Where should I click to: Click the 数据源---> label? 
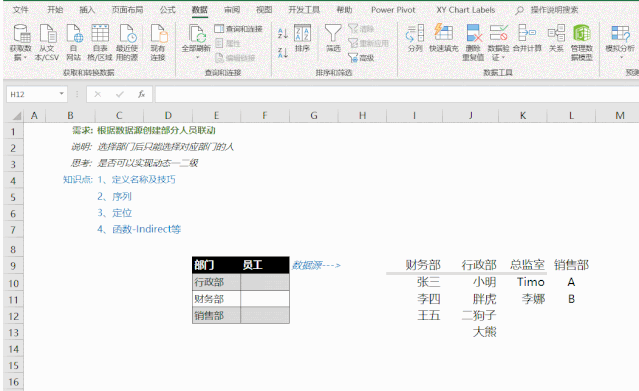pos(316,265)
